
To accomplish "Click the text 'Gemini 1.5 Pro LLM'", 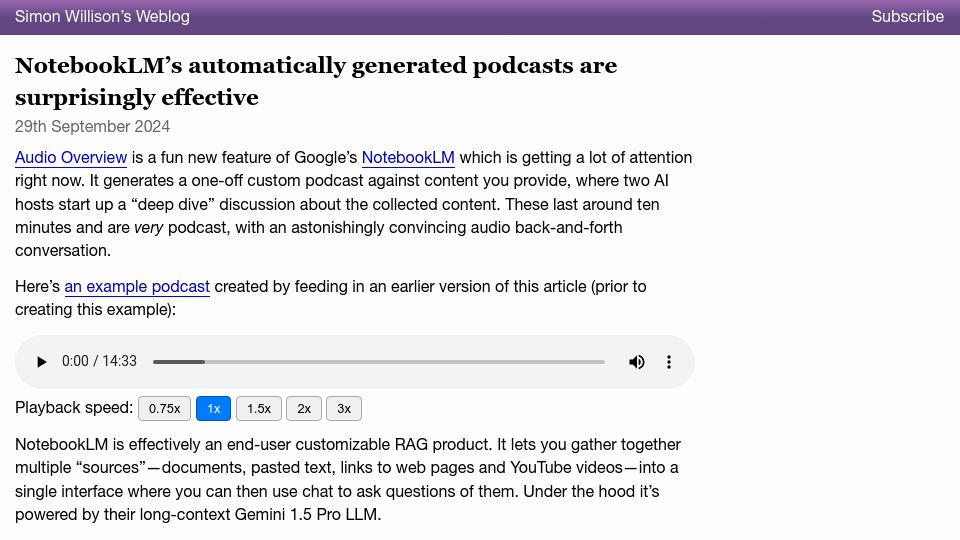I will pyautogui.click(x=307, y=514).
